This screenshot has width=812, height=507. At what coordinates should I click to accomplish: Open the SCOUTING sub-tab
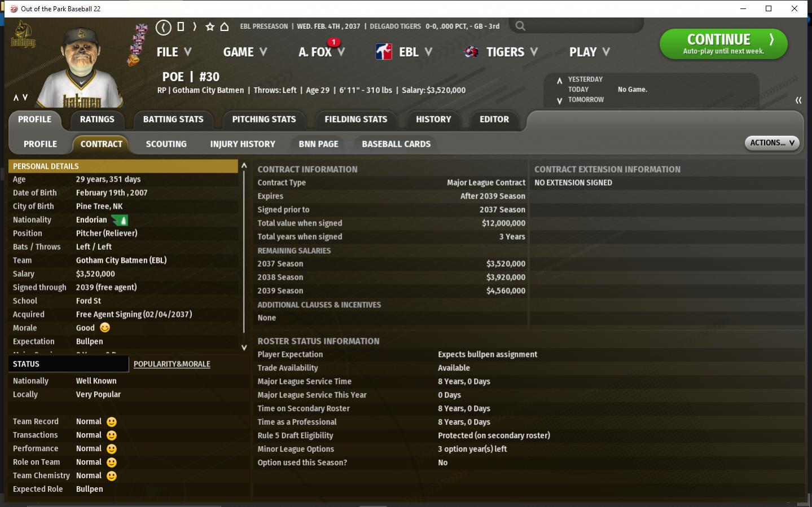tap(166, 144)
